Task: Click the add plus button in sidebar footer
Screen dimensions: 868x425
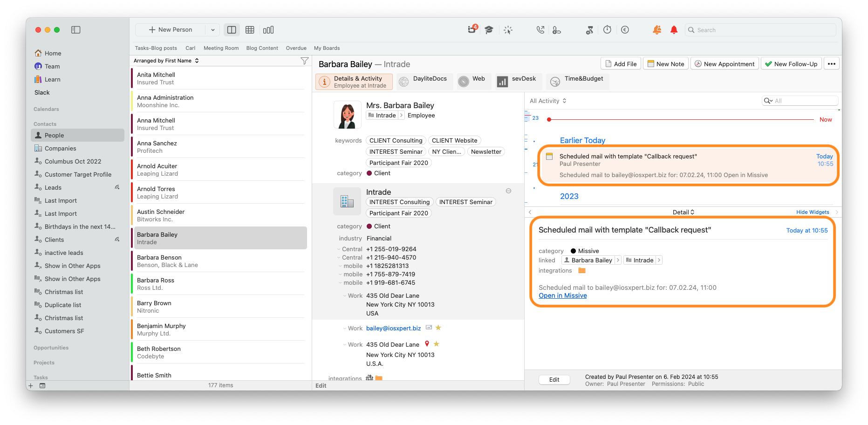Action: [31, 386]
